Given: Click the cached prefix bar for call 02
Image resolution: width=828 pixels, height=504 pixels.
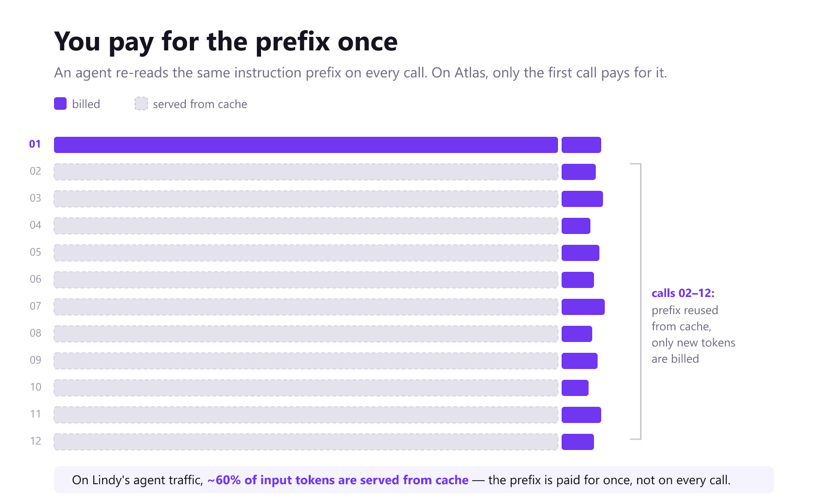Looking at the screenshot, I should 306,172.
